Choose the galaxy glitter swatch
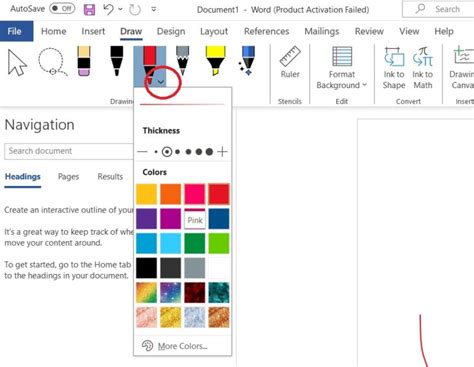 pos(171,293)
